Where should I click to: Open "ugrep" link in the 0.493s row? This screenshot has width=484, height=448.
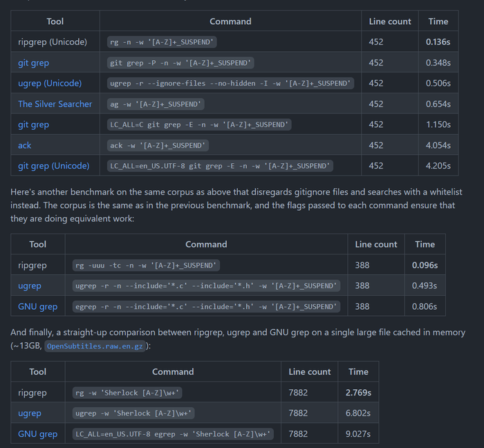(x=30, y=286)
